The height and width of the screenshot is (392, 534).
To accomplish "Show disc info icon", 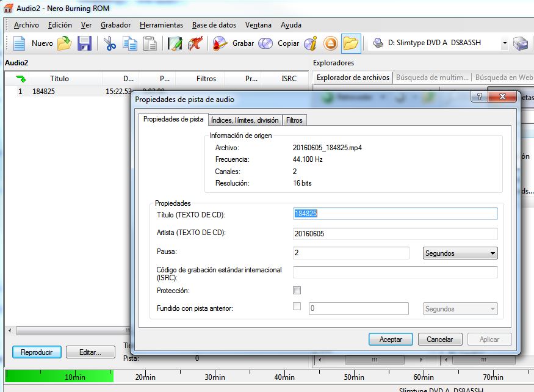I will click(x=311, y=43).
